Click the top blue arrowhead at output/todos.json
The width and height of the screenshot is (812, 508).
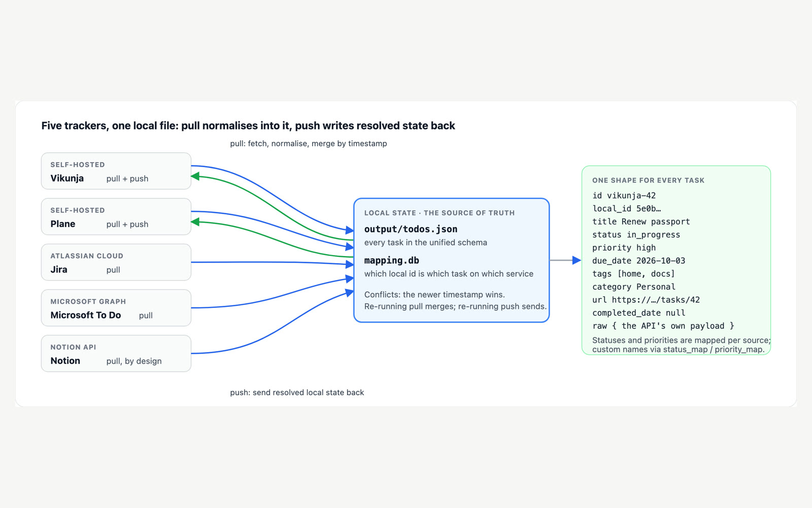point(350,230)
